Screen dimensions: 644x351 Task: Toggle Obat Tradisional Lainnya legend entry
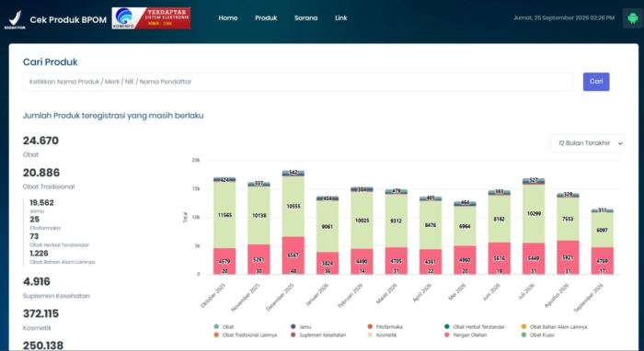tap(246, 335)
